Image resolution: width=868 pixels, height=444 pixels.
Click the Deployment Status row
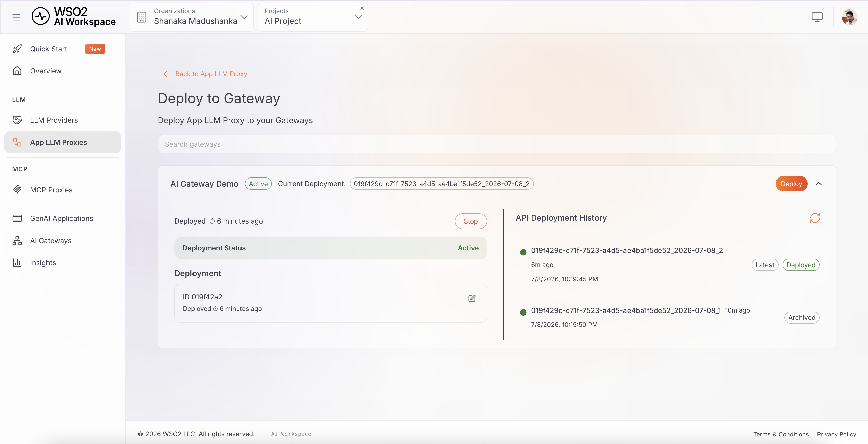[330, 248]
